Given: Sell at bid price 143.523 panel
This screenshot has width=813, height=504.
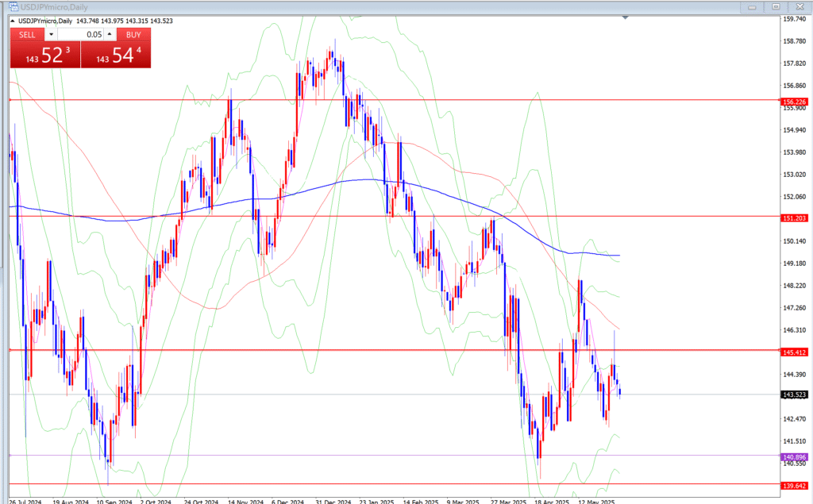Looking at the screenshot, I should tap(45, 55).
